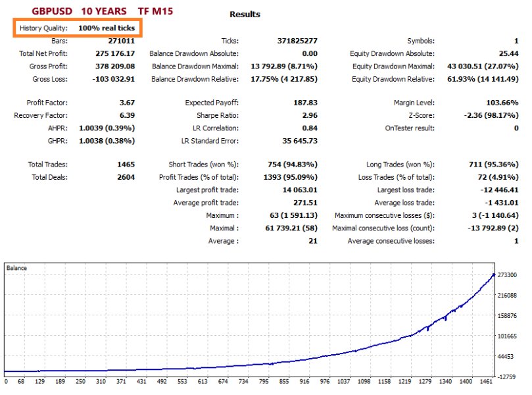This screenshot has height=395, width=532.
Task: Click the OnTester result value "0"
Action: (x=516, y=128)
